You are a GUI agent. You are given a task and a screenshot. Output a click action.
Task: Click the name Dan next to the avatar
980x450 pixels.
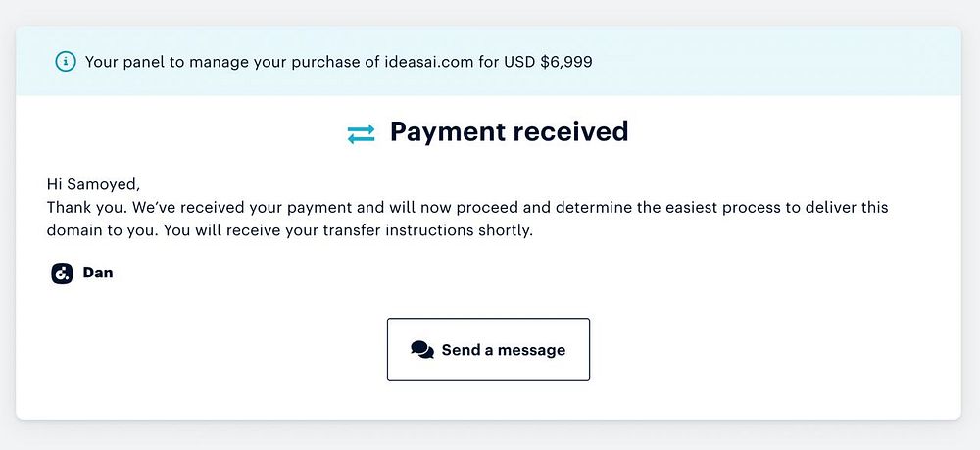(x=98, y=273)
